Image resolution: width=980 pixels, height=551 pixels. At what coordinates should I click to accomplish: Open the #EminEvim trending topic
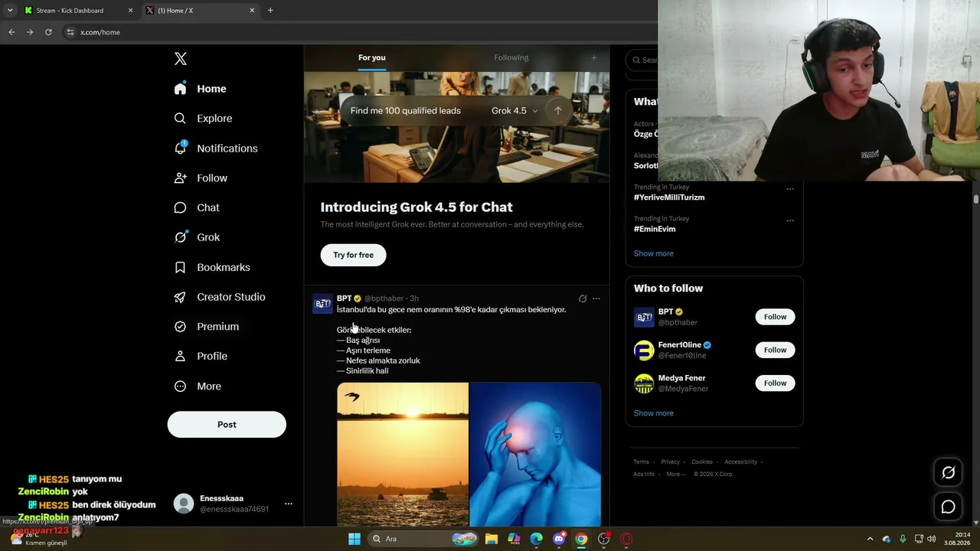(655, 229)
